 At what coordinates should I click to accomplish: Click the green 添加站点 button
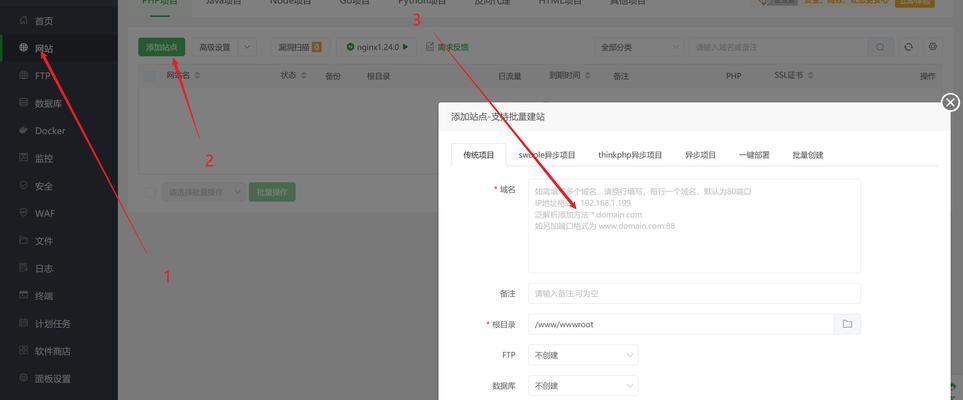pos(162,47)
